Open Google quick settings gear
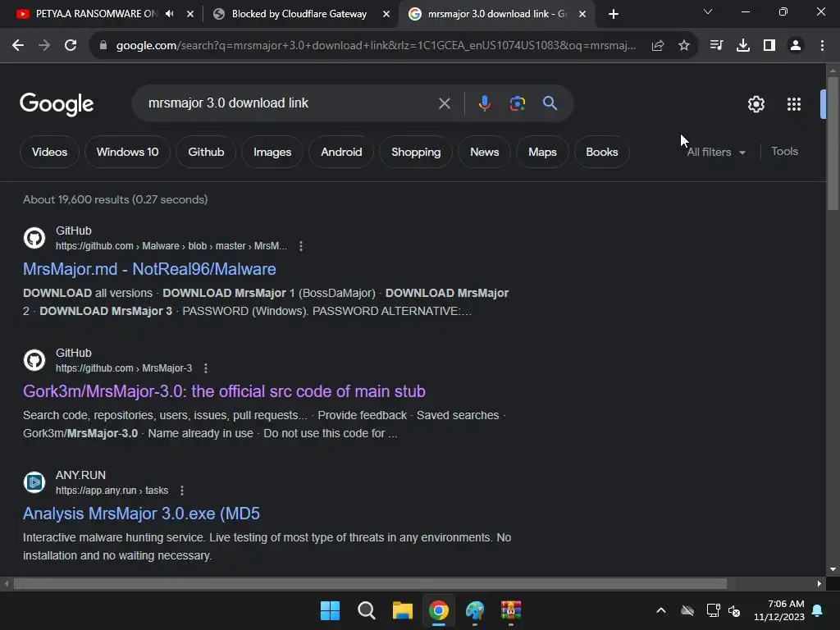This screenshot has width=840, height=630. (x=756, y=104)
